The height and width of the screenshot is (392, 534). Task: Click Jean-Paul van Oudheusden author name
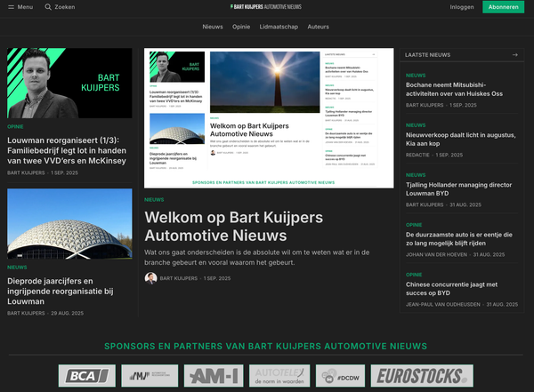[x=442, y=305]
